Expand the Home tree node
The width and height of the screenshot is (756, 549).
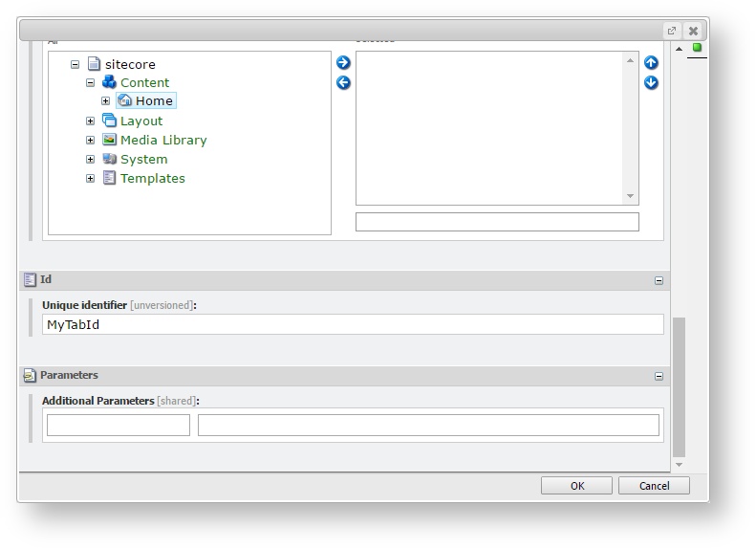[x=105, y=100]
